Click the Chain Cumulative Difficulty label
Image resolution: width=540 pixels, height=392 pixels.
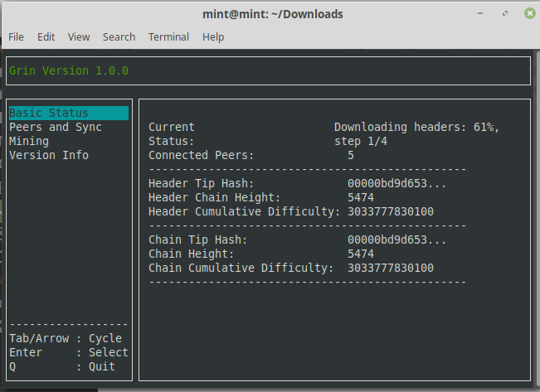[241, 269]
